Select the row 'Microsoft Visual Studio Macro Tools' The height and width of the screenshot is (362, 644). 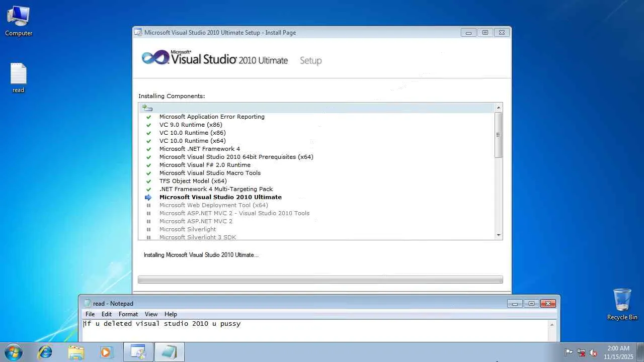point(317,173)
